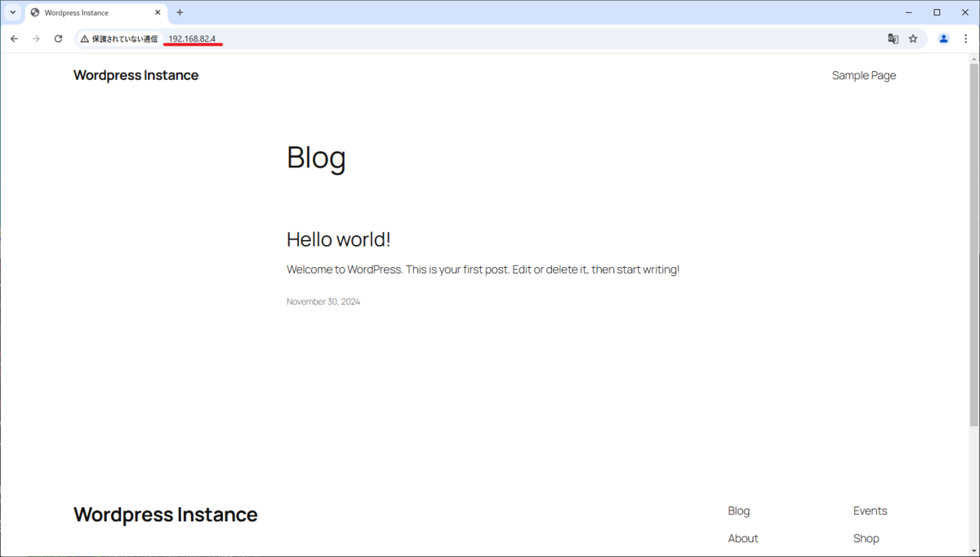Open a new browser tab
Screen dimensions: 980x557
click(x=180, y=12)
